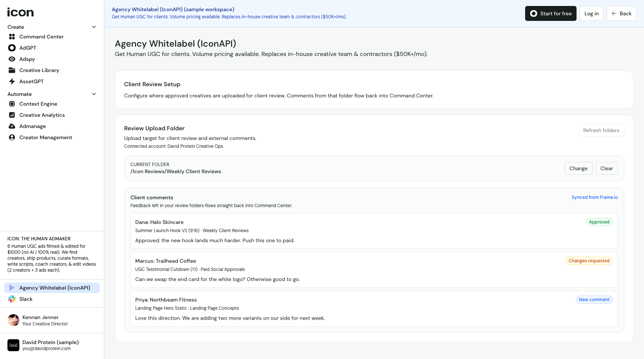Select Agency Whitelabel (IconAPI) sidebar item
This screenshot has height=359, width=644.
click(x=52, y=288)
